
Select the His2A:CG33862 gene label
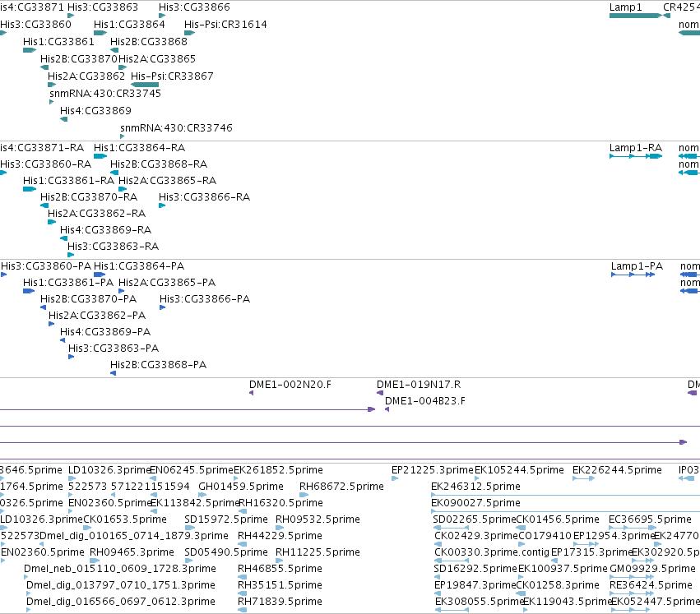86,76
